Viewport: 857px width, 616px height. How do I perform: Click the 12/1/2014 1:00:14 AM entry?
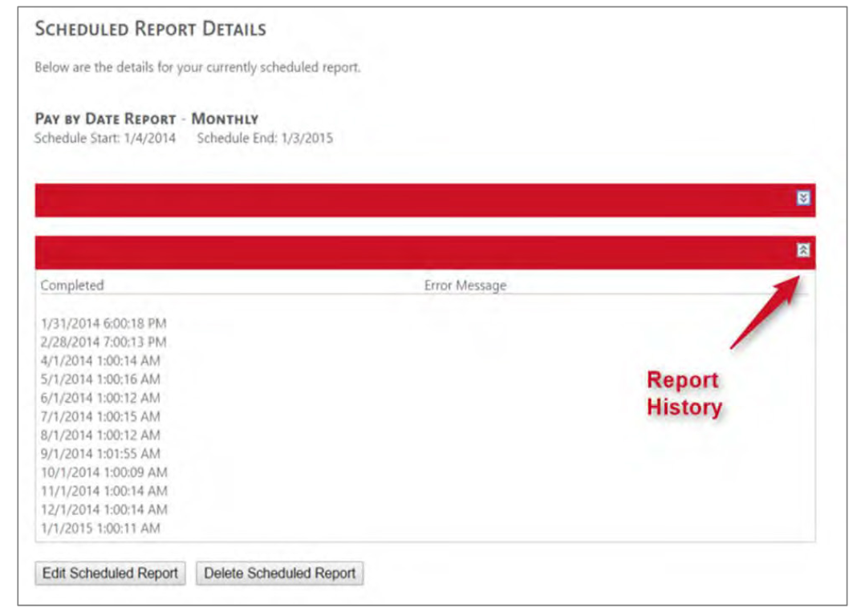coord(104,509)
